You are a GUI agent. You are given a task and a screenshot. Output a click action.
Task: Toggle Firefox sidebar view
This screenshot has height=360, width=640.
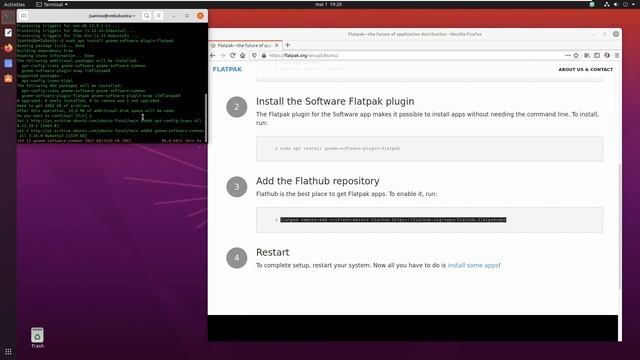597,56
